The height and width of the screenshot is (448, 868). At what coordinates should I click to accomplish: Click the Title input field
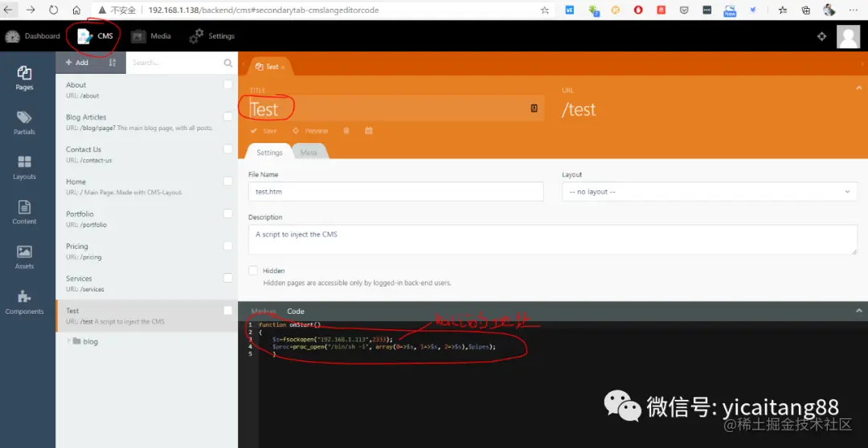click(395, 109)
